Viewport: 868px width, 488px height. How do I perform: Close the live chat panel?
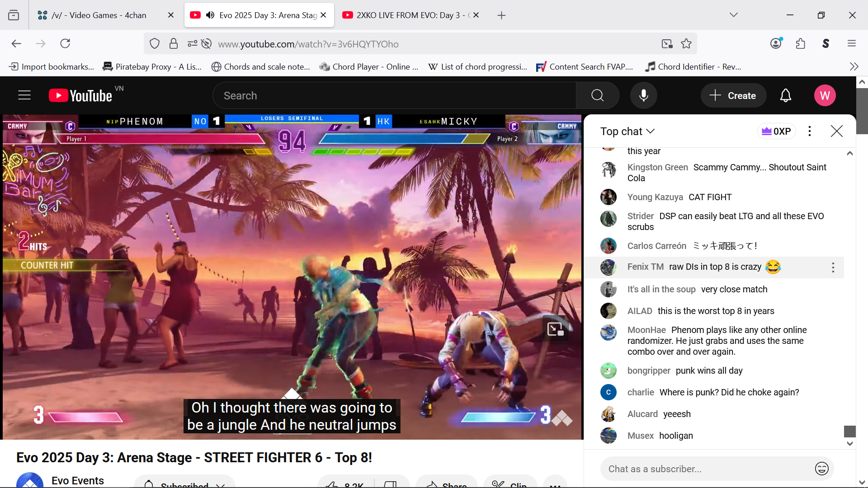(837, 131)
